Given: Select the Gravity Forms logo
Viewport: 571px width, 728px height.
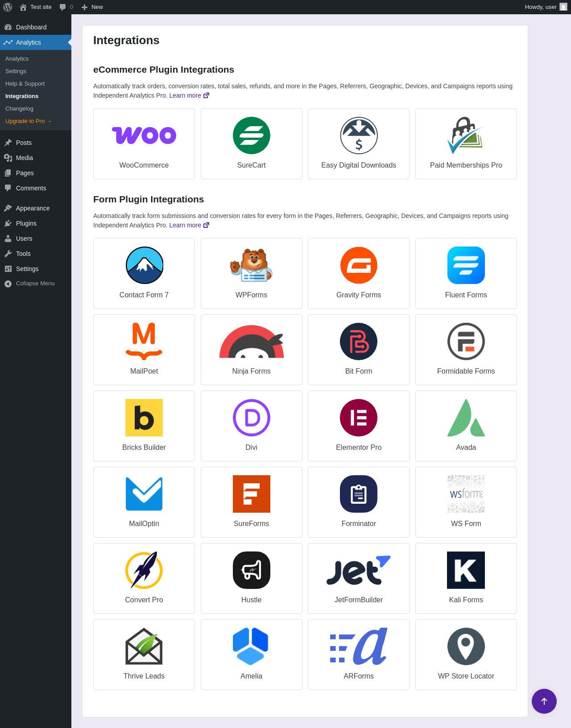Looking at the screenshot, I should click(x=359, y=265).
